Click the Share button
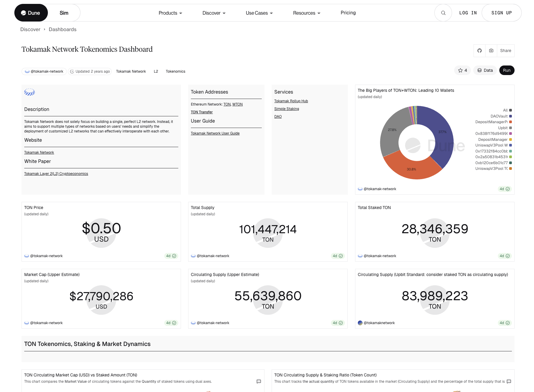Image resolution: width=534 pixels, height=392 pixels. coord(506,51)
